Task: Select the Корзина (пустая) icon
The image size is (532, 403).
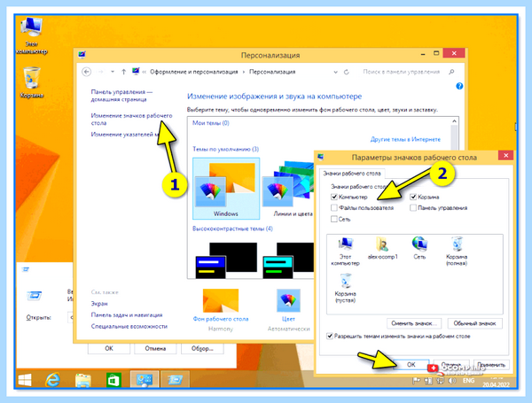Action: point(346,288)
